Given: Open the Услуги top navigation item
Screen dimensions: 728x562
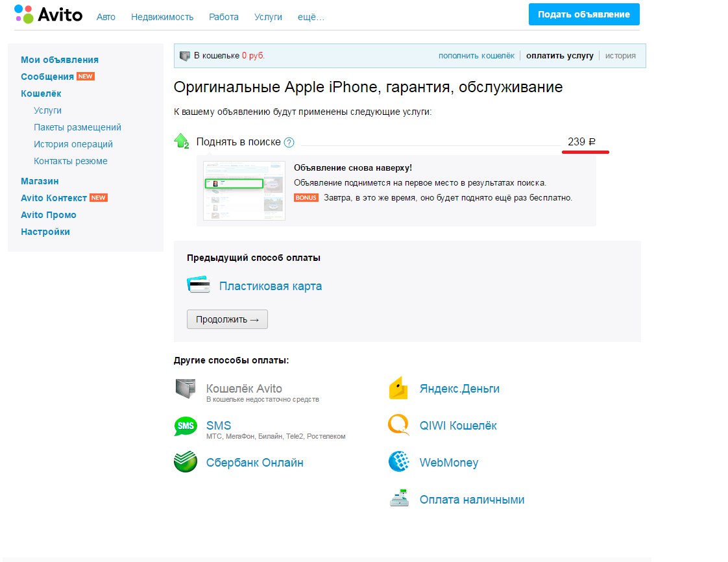Looking at the screenshot, I should pos(269,17).
